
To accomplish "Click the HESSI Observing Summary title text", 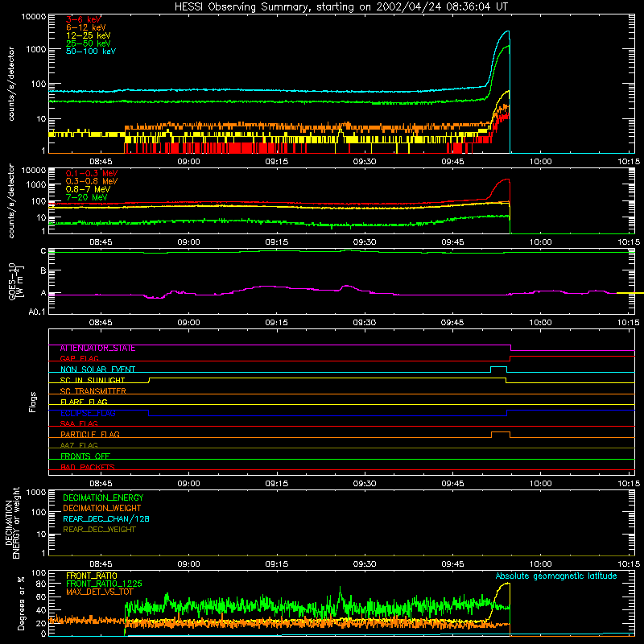I will point(341,7).
